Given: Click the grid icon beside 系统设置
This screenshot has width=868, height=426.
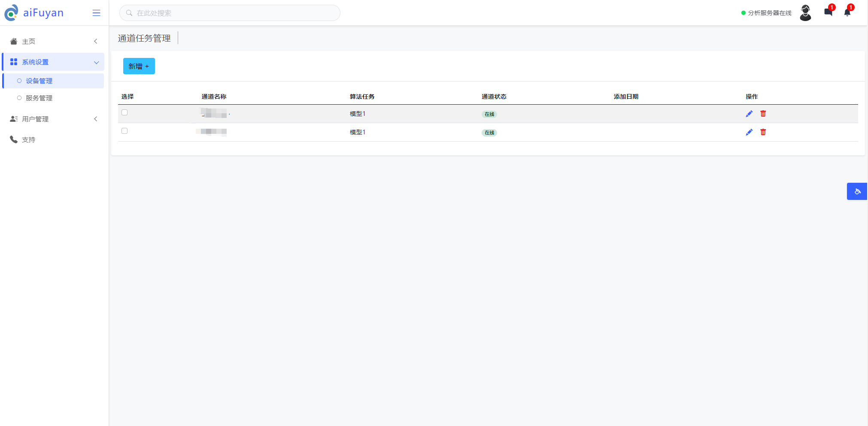Looking at the screenshot, I should click(x=14, y=62).
